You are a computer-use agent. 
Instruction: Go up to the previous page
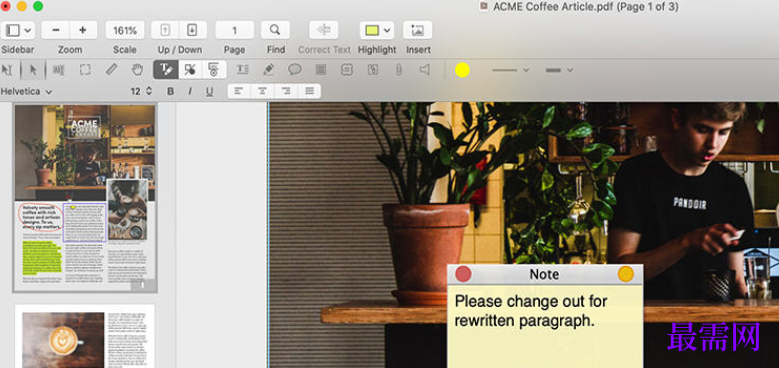[x=165, y=30]
